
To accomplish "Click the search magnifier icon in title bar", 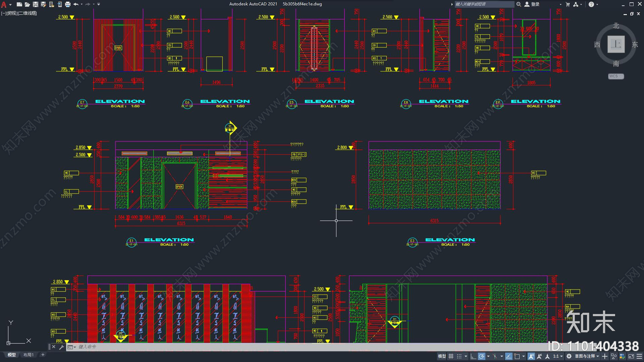I will (x=519, y=4).
